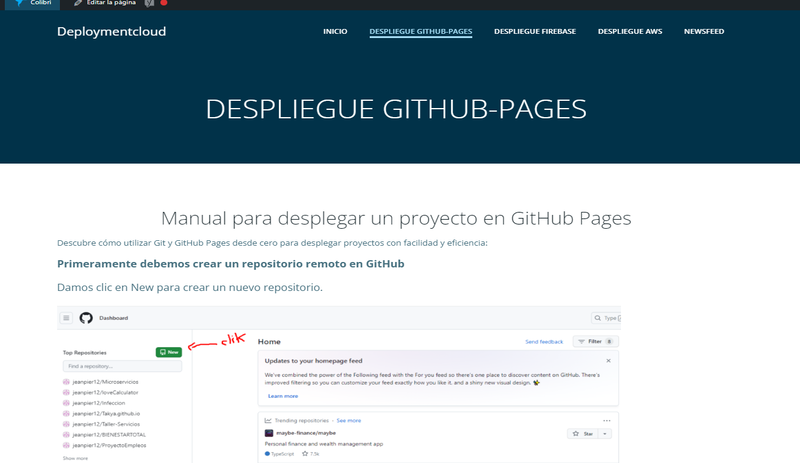Open the jeanpier12/loveCalculator repository
The image size is (800, 463).
pos(105,393)
